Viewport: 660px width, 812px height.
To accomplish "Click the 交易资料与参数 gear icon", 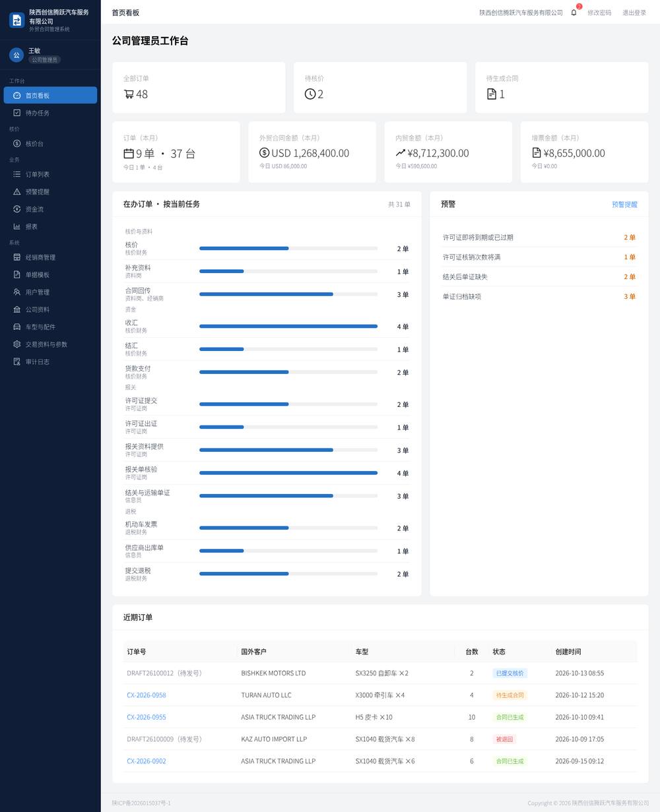I will click(17, 344).
